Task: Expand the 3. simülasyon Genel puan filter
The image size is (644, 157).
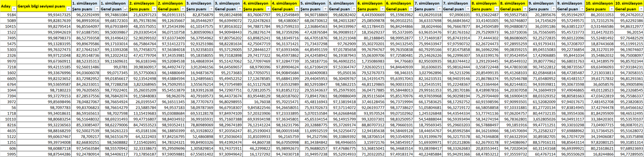Action: pyautogui.click(x=240, y=9)
